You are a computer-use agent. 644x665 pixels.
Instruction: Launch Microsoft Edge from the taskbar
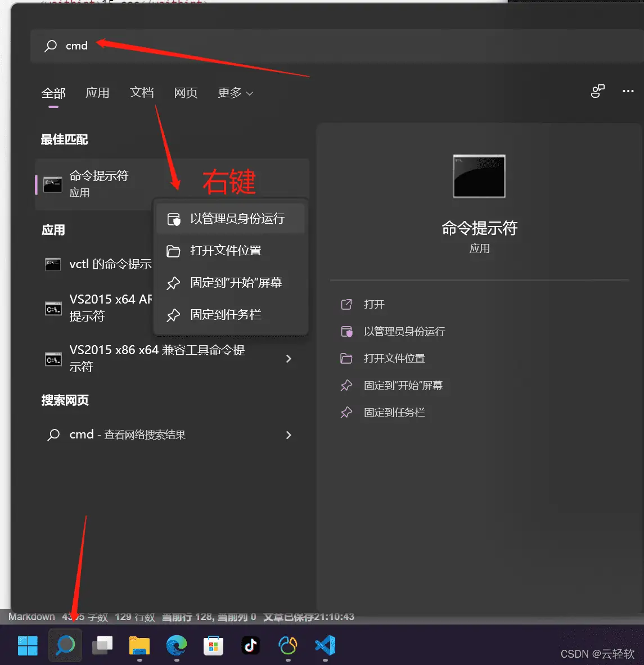click(x=177, y=645)
